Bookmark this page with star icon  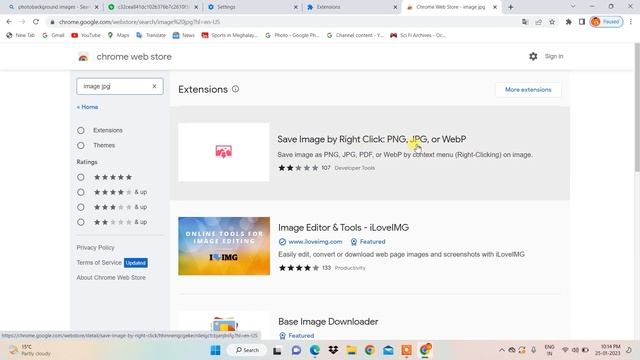552,22
